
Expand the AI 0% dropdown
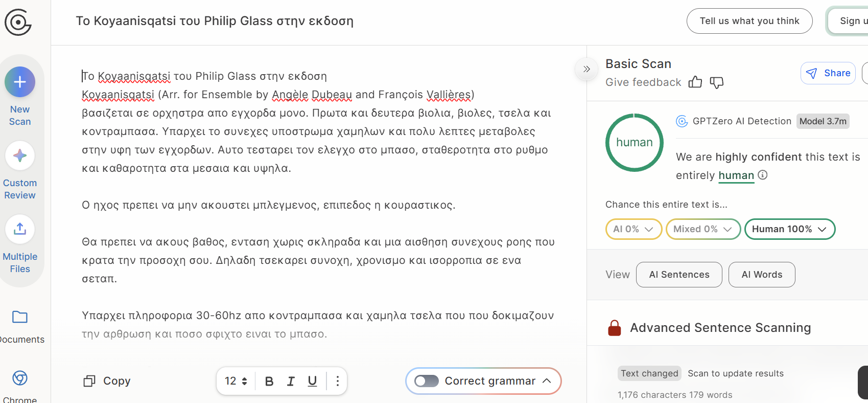coord(634,229)
